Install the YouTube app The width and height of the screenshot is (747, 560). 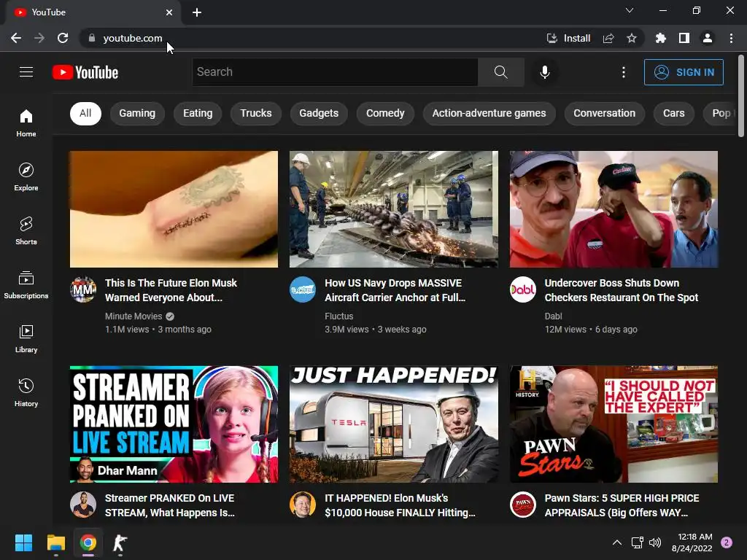pyautogui.click(x=568, y=38)
